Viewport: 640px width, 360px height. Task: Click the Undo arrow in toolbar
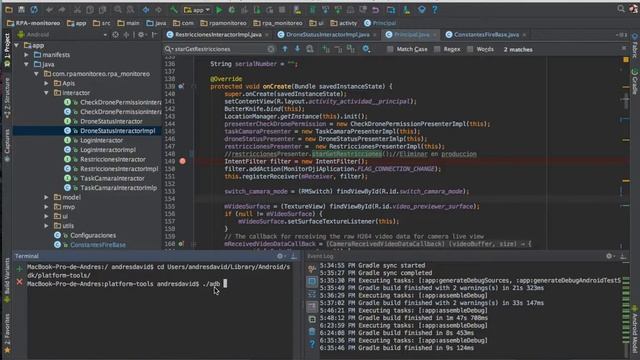pyautogui.click(x=49, y=9)
